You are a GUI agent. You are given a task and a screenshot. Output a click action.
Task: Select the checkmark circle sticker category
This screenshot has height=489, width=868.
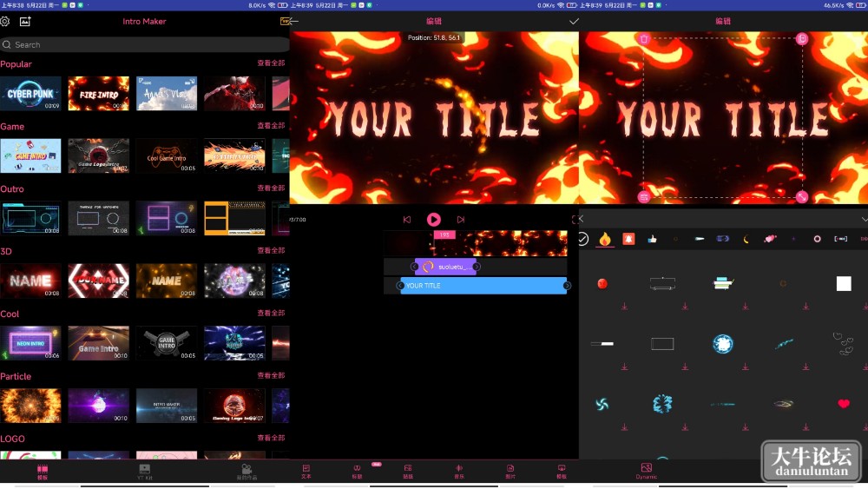(583, 239)
